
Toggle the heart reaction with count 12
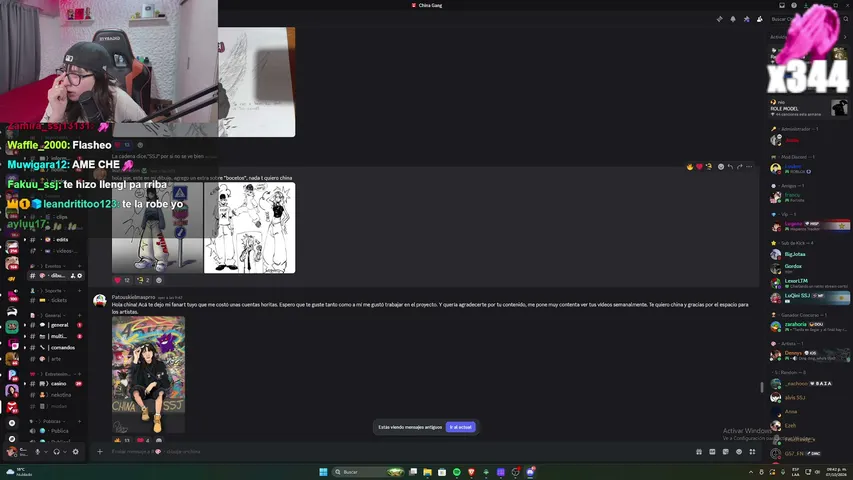tap(122, 280)
